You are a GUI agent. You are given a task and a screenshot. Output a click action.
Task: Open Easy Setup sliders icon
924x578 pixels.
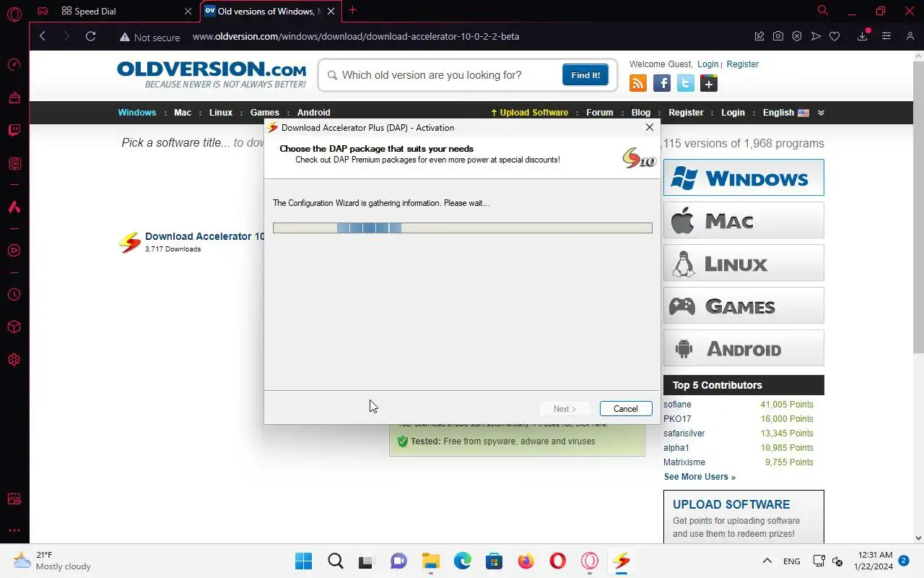(x=886, y=36)
